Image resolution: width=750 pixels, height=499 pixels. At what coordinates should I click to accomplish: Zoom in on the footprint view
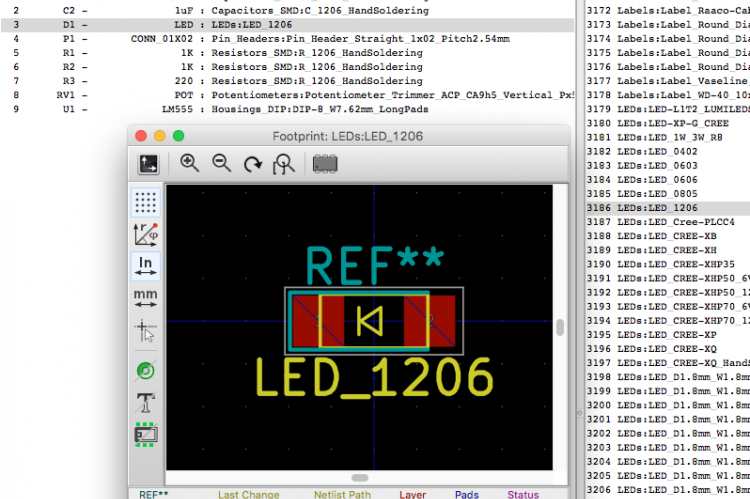(189, 164)
